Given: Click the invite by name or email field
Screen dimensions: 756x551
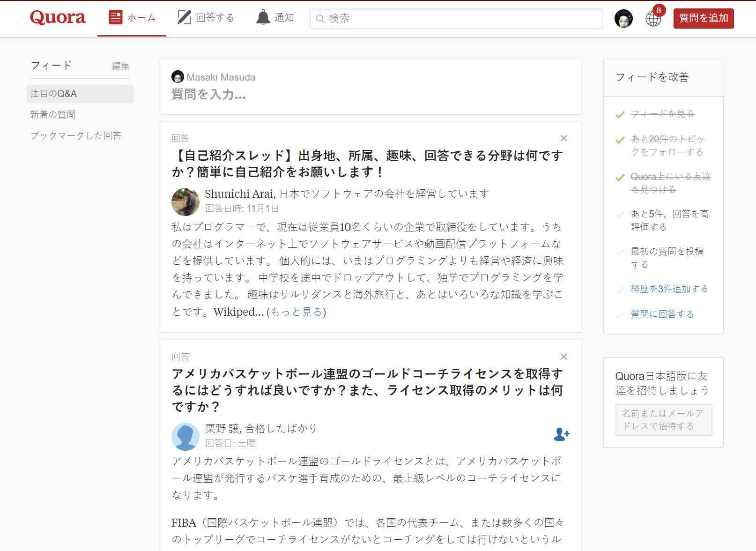Looking at the screenshot, I should coord(663,420).
